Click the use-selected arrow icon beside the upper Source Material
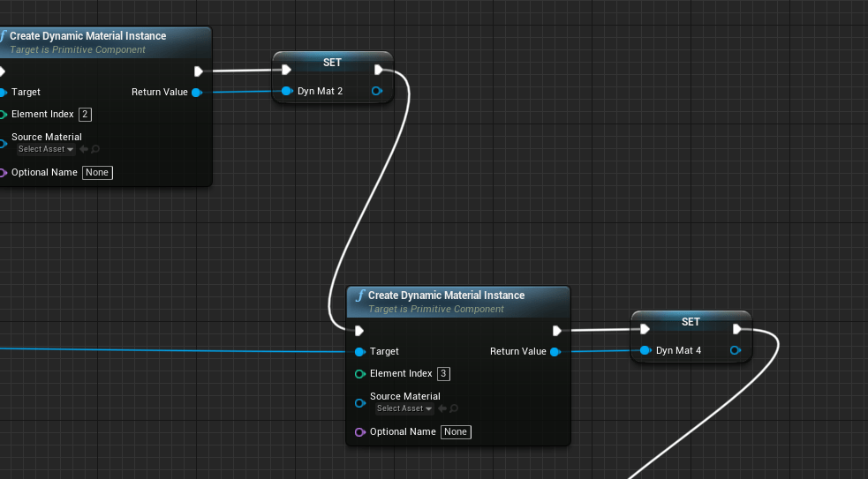The height and width of the screenshot is (479, 868). tap(84, 149)
